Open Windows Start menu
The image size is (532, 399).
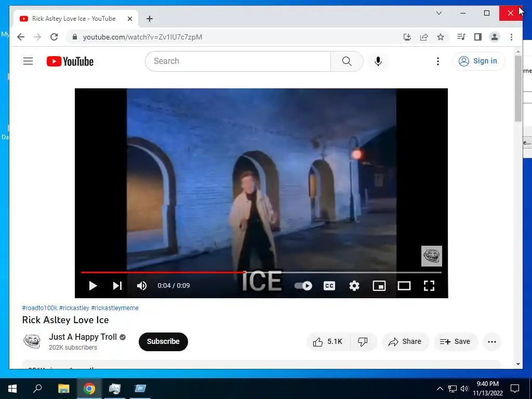coord(12,389)
